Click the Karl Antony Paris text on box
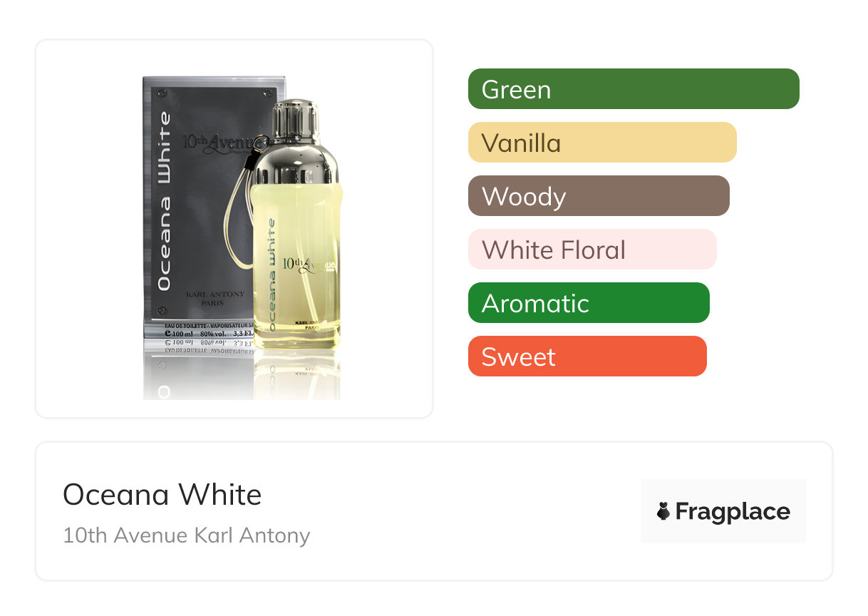This screenshot has width=868, height=616. (215, 298)
